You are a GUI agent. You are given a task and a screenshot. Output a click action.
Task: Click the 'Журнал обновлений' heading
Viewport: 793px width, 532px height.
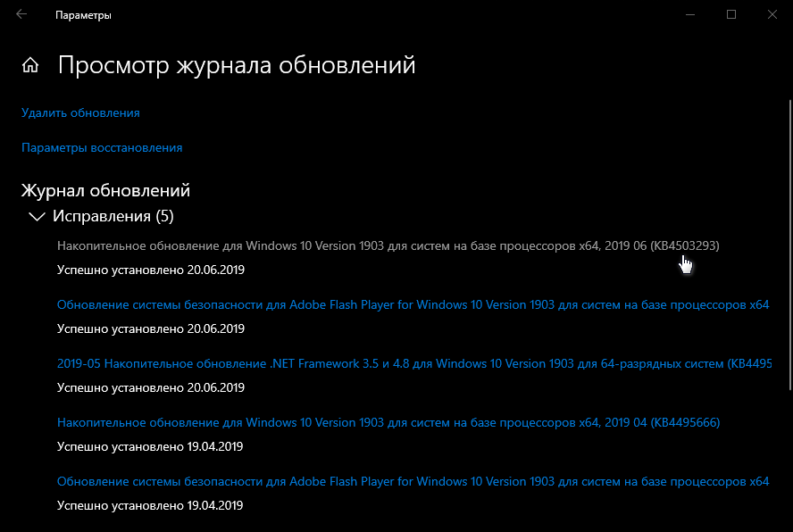105,190
